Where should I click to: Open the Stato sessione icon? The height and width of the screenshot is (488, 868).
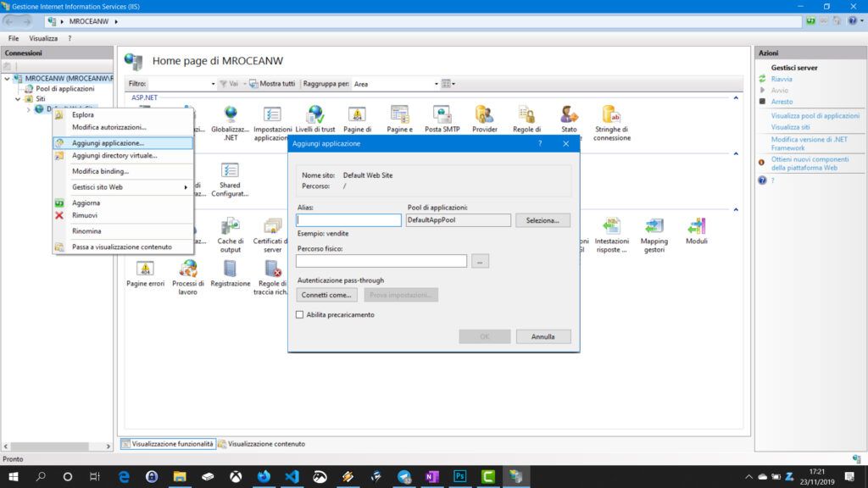pos(569,119)
